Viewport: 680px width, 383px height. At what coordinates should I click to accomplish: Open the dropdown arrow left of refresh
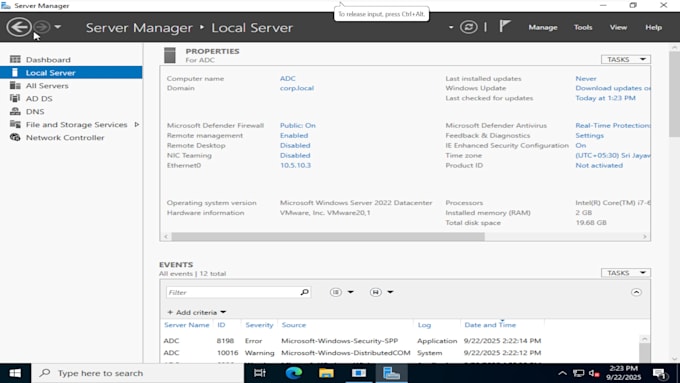pyautogui.click(x=451, y=27)
